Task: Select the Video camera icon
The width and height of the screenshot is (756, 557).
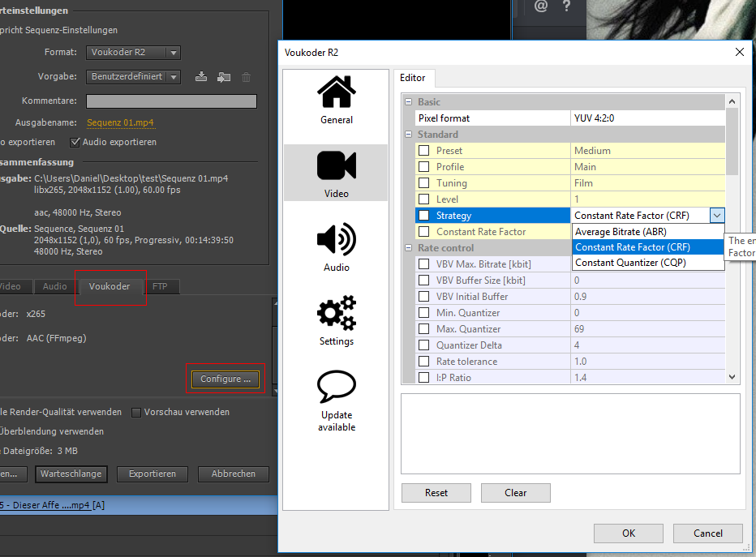Action: 336,165
